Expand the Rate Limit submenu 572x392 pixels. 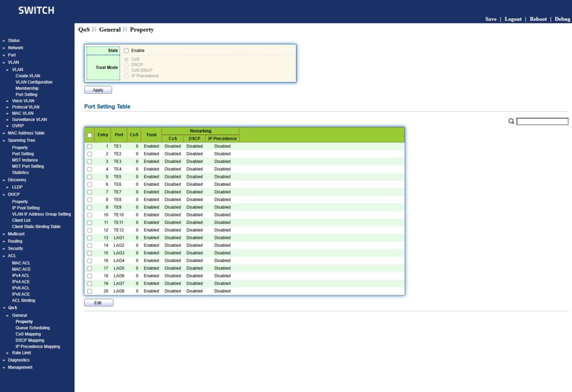21,353
